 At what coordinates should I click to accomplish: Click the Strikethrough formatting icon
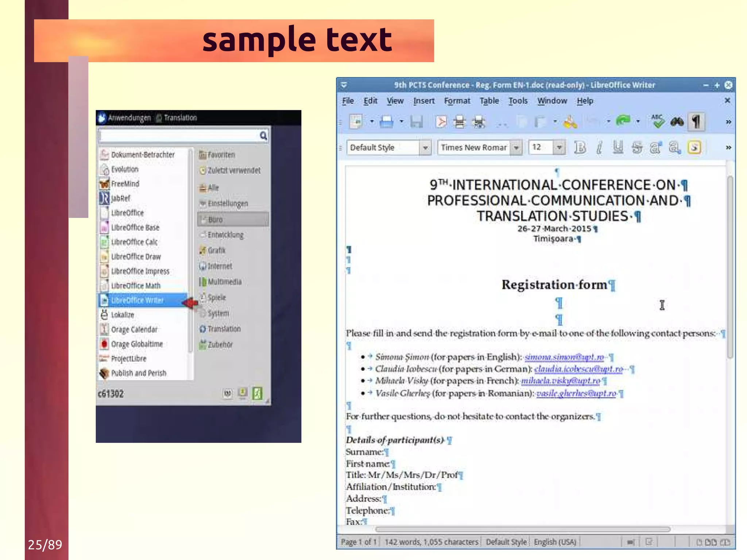tap(637, 147)
